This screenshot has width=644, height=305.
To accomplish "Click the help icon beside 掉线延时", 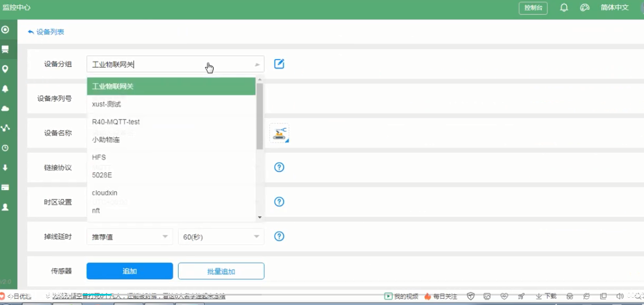I will point(280,236).
